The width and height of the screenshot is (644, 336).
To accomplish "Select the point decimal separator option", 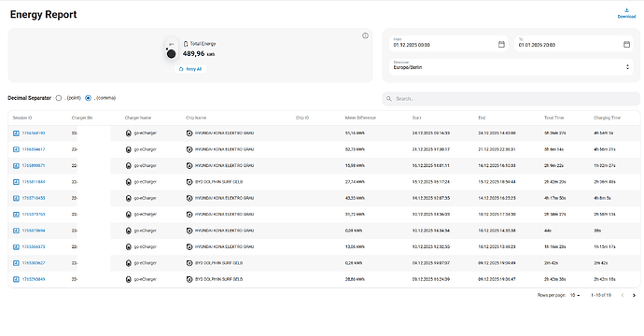I will point(59,98).
